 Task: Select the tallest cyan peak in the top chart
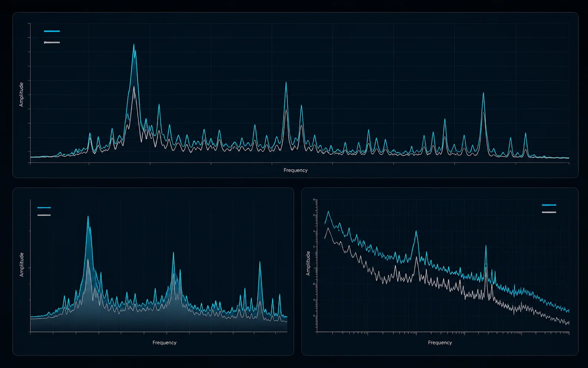tap(134, 45)
